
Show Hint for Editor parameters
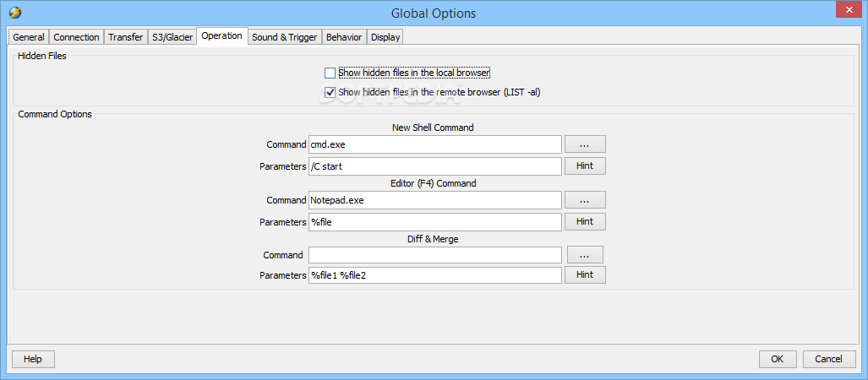pos(585,221)
